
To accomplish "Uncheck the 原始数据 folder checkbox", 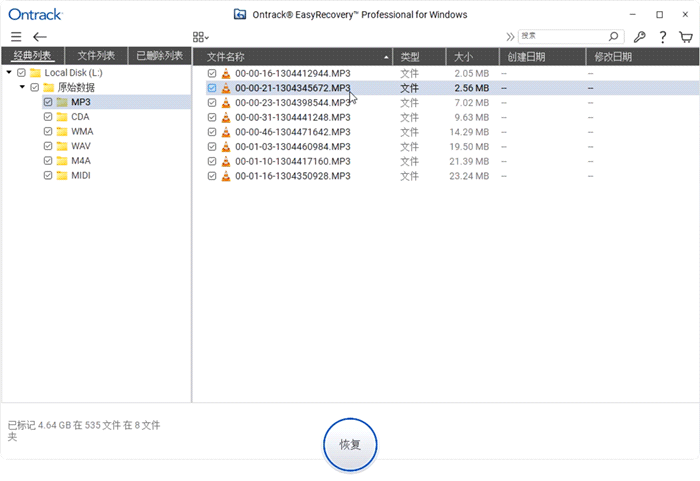I will 34,87.
